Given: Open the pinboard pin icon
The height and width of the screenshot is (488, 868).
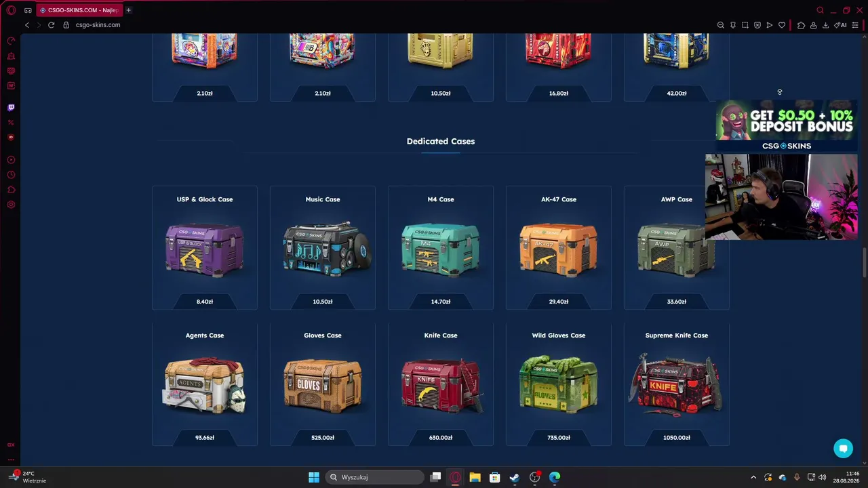Looking at the screenshot, I should click(x=733, y=25).
